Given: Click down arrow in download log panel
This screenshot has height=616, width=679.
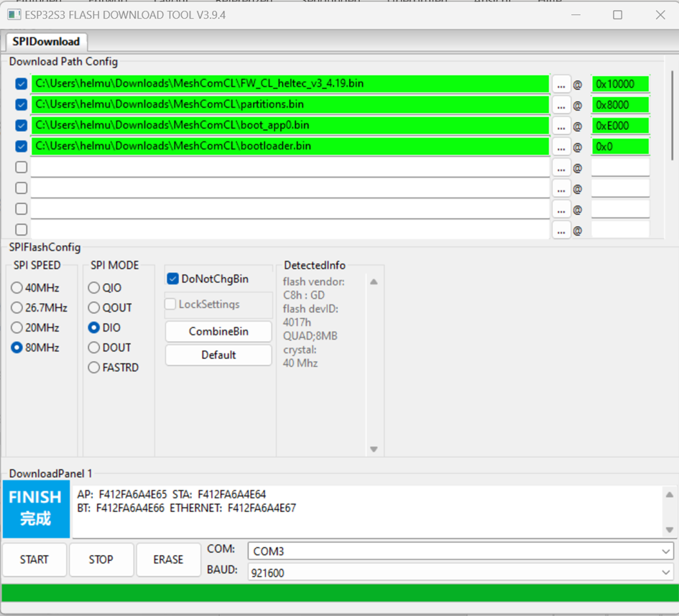Looking at the screenshot, I should click(670, 529).
